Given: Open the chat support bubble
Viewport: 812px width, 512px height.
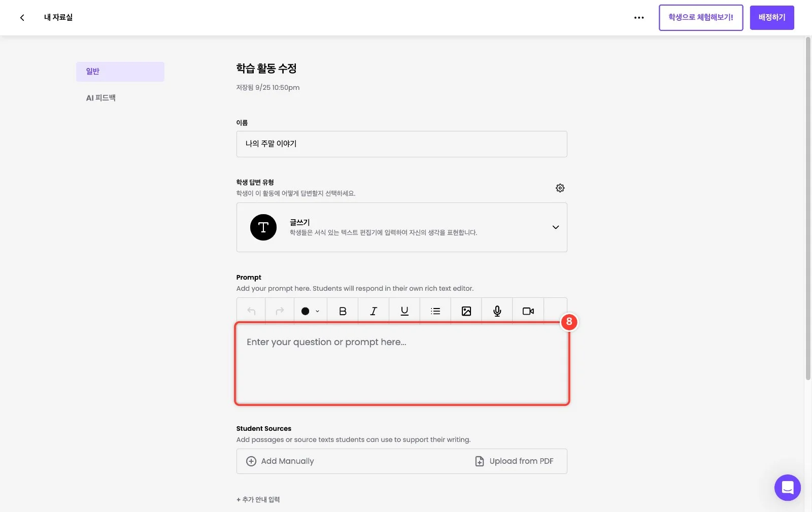Looking at the screenshot, I should tap(787, 488).
